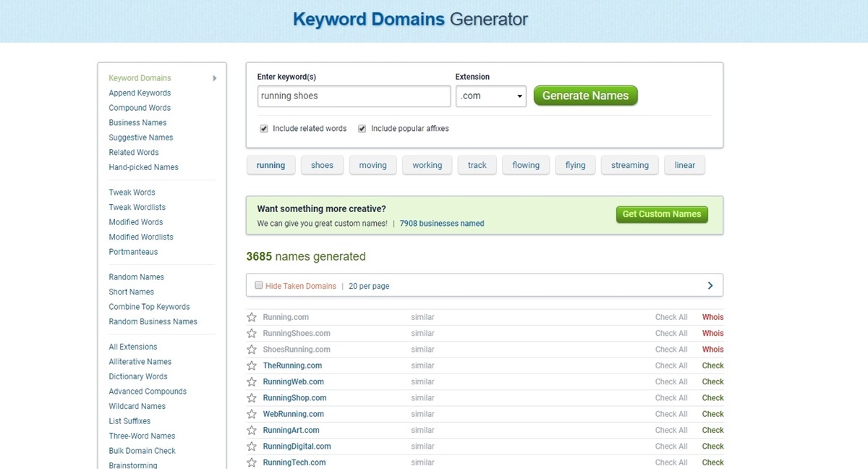Image resolution: width=868 pixels, height=469 pixels.
Task: Uncheck Include related words
Action: (x=264, y=129)
